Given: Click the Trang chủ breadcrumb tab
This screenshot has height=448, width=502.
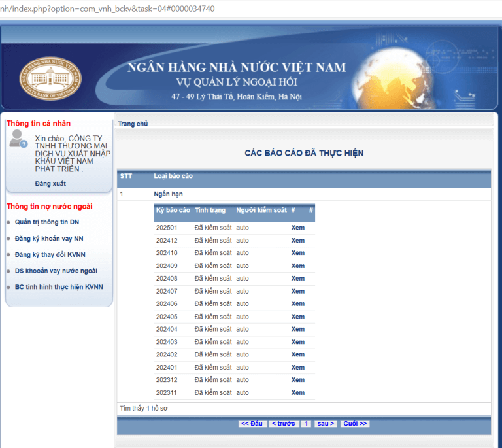Looking at the screenshot, I should 133,124.
